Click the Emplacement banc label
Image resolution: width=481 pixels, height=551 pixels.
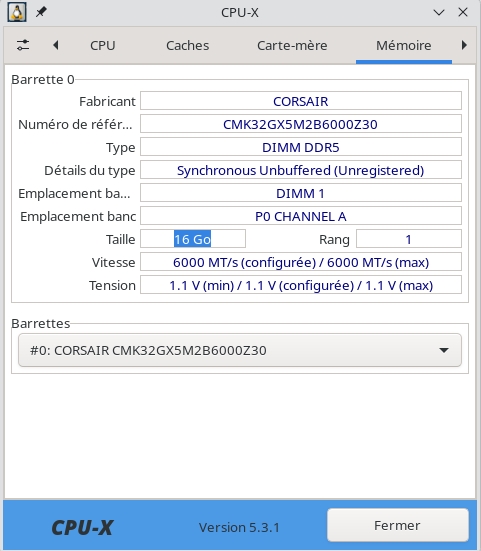click(x=78, y=216)
